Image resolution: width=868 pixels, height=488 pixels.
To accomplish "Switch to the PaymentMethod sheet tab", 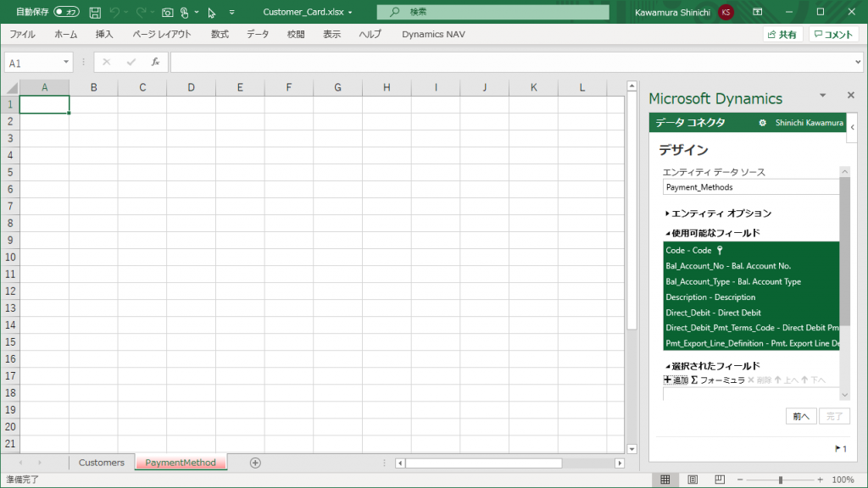I will [181, 463].
